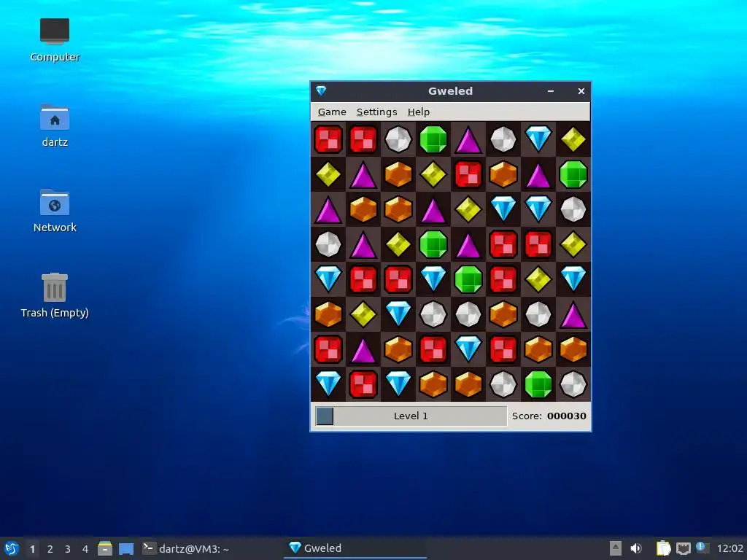Open the clipboard manager tray icon

pyautogui.click(x=663, y=548)
